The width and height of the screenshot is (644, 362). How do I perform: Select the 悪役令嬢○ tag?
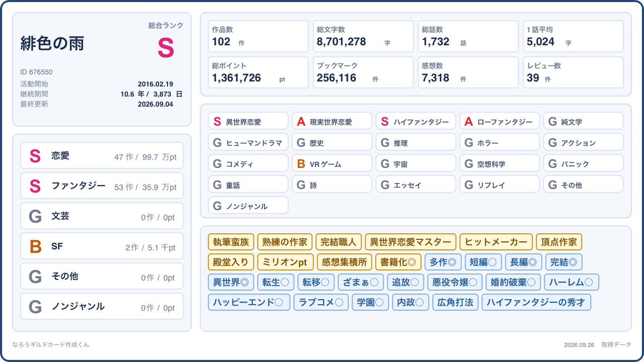coord(455,282)
